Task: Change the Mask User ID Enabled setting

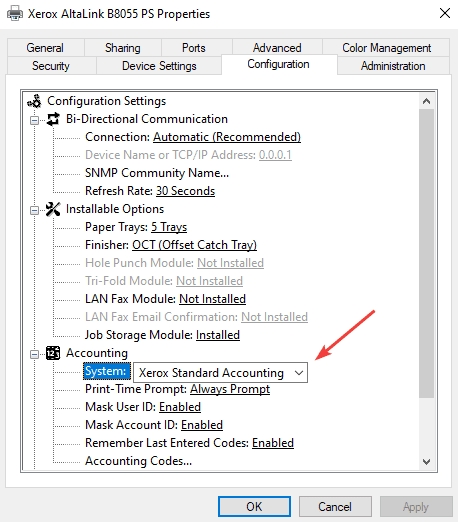Action: click(x=180, y=407)
